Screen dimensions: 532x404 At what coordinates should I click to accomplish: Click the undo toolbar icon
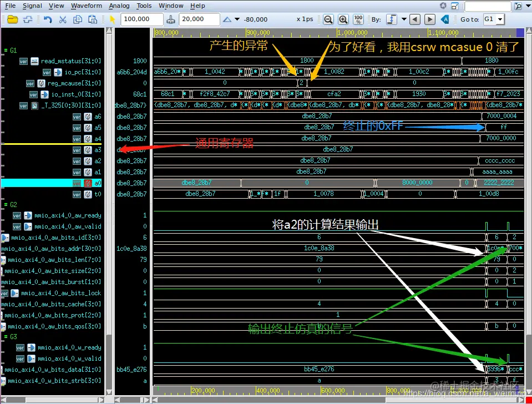[x=48, y=19]
